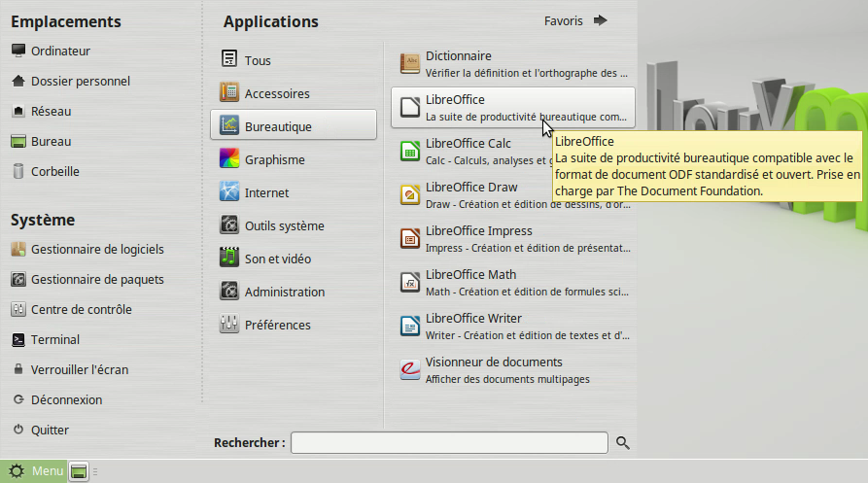Click the Ordinateur monitor icon
The height and width of the screenshot is (483, 868).
click(18, 51)
